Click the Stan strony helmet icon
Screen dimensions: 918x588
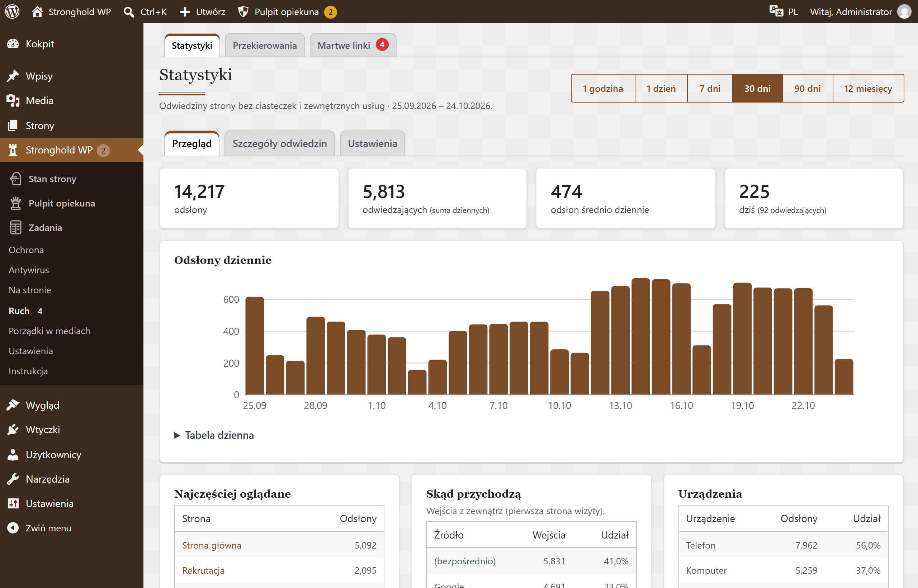(16, 179)
